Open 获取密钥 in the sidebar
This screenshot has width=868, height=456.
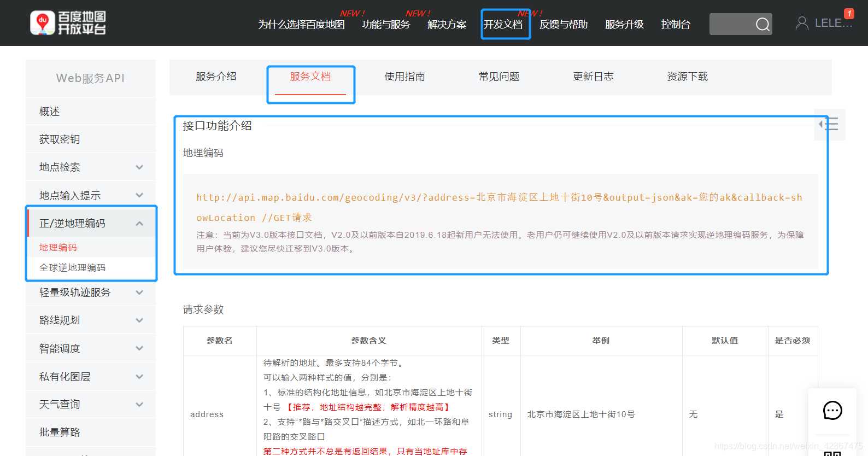(91, 139)
